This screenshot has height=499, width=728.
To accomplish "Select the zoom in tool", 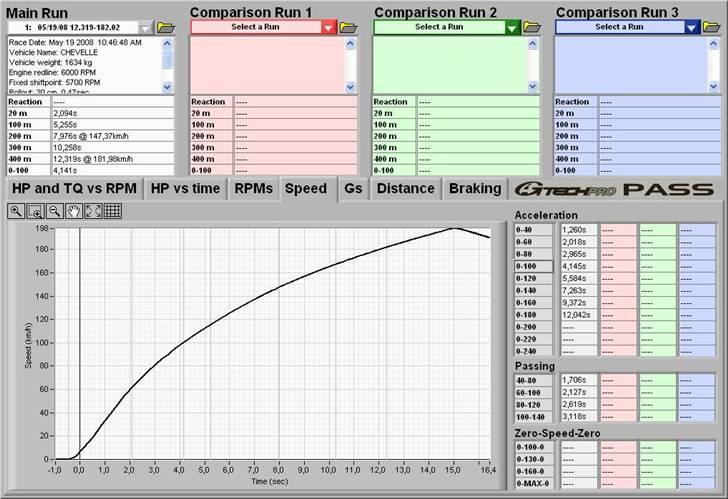I will (x=17, y=211).
